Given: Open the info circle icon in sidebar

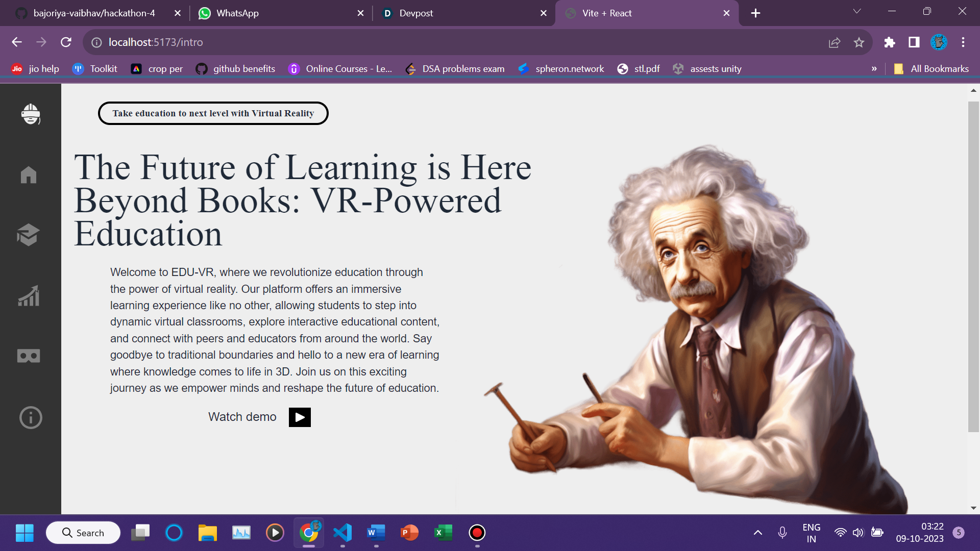Looking at the screenshot, I should click(31, 417).
